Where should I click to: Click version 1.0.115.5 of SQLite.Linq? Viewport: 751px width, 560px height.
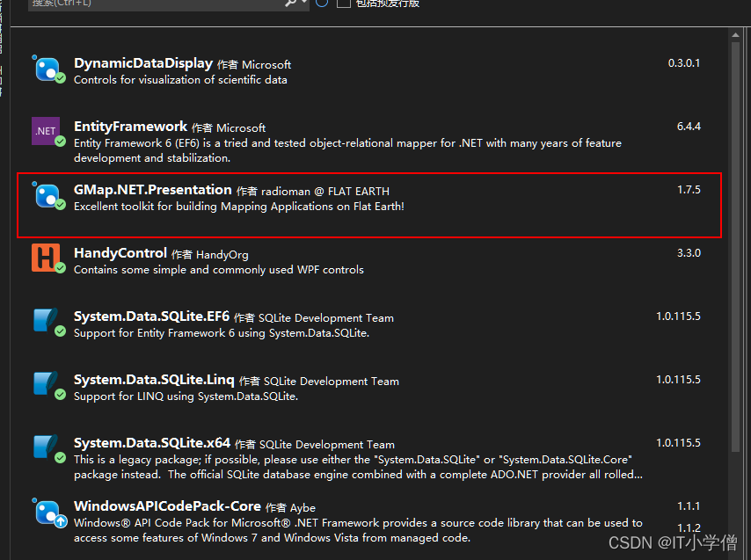coord(678,380)
